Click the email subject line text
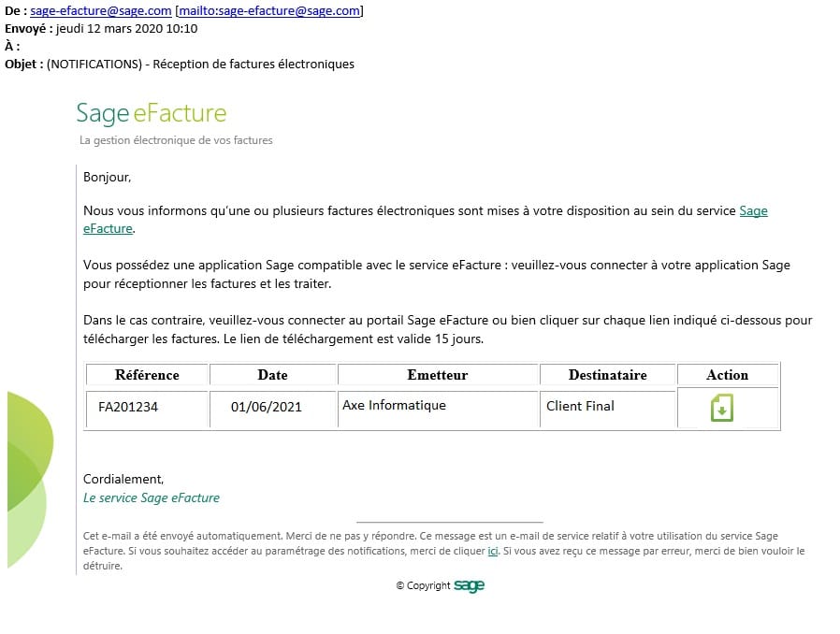Screen dimensions: 840x634 pos(200,65)
